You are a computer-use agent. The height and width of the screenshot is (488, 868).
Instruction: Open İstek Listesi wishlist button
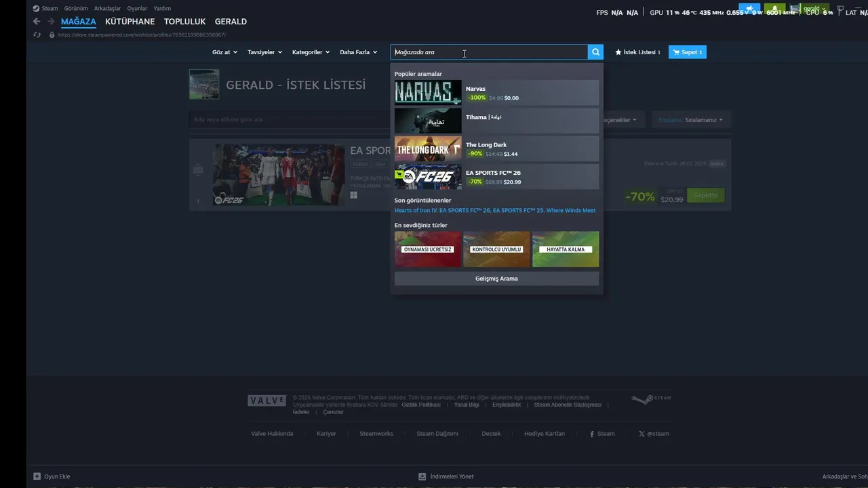pos(637,52)
